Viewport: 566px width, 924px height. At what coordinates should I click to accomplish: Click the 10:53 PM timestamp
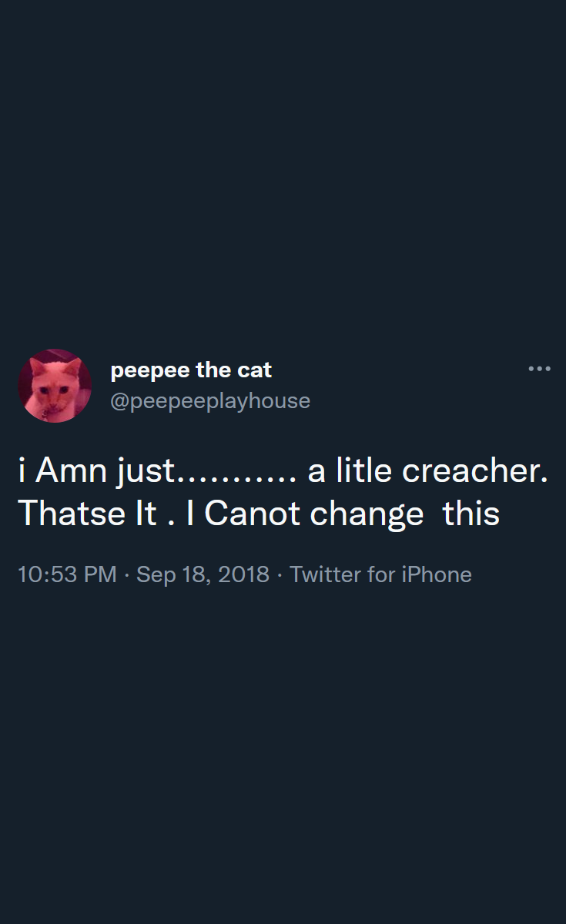67,574
